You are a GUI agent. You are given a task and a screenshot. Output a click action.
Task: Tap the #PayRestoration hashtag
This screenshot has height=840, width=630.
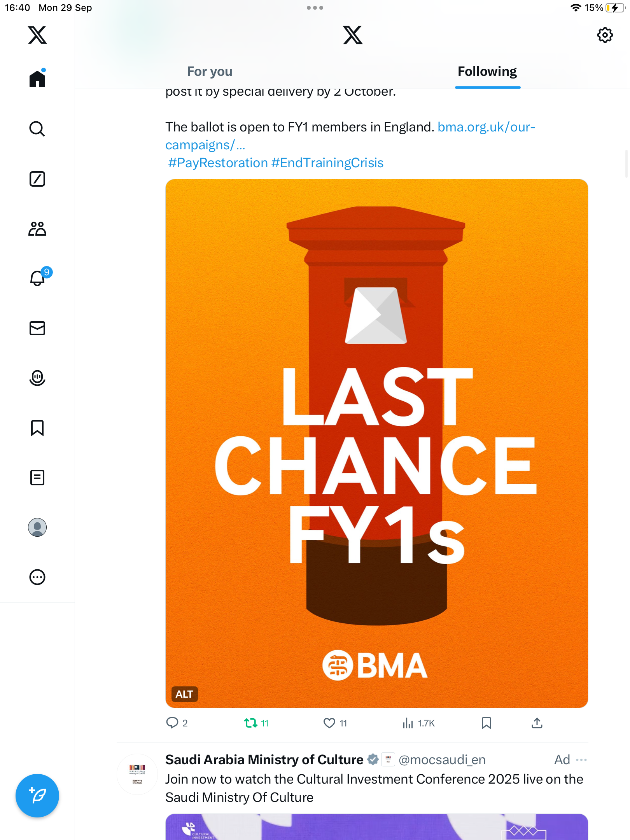tap(218, 163)
